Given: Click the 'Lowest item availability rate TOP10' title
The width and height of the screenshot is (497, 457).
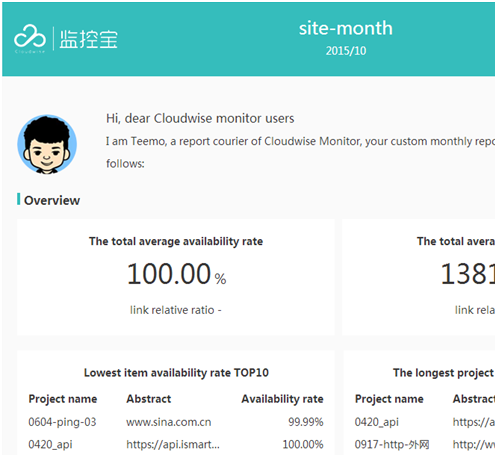Looking at the screenshot, I should [x=176, y=372].
